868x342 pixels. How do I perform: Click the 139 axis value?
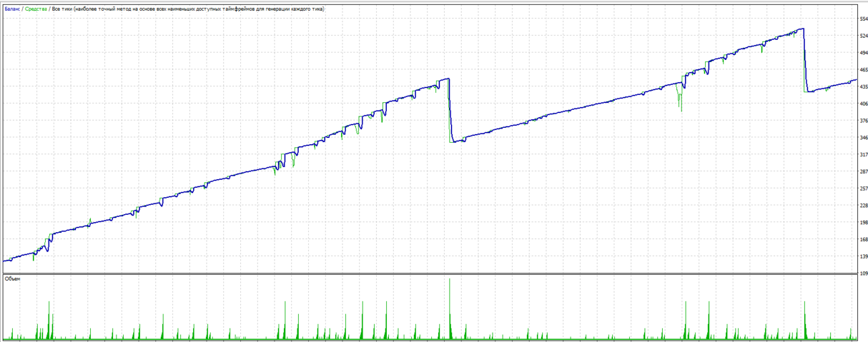pos(863,256)
